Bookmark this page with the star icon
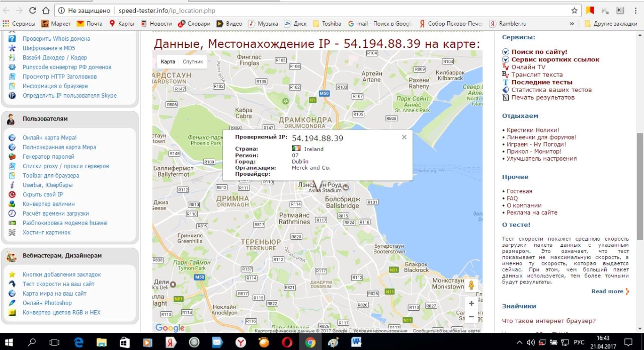644x350 pixels. click(x=574, y=10)
